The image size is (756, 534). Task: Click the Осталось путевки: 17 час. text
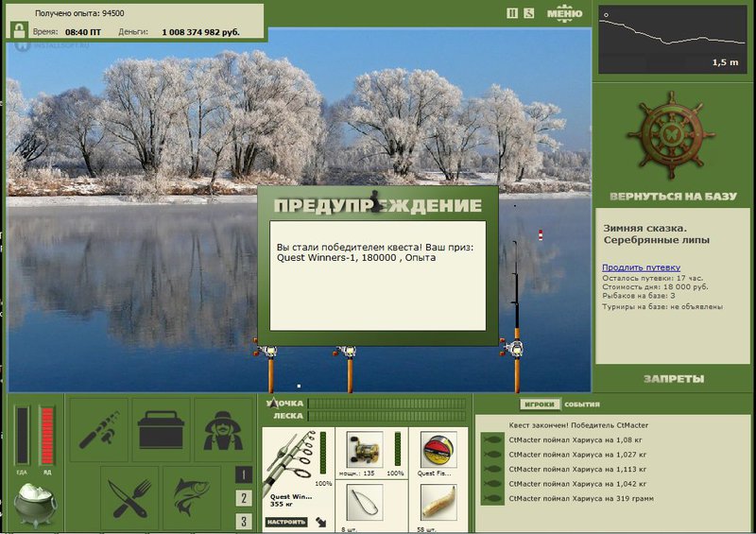click(x=652, y=278)
